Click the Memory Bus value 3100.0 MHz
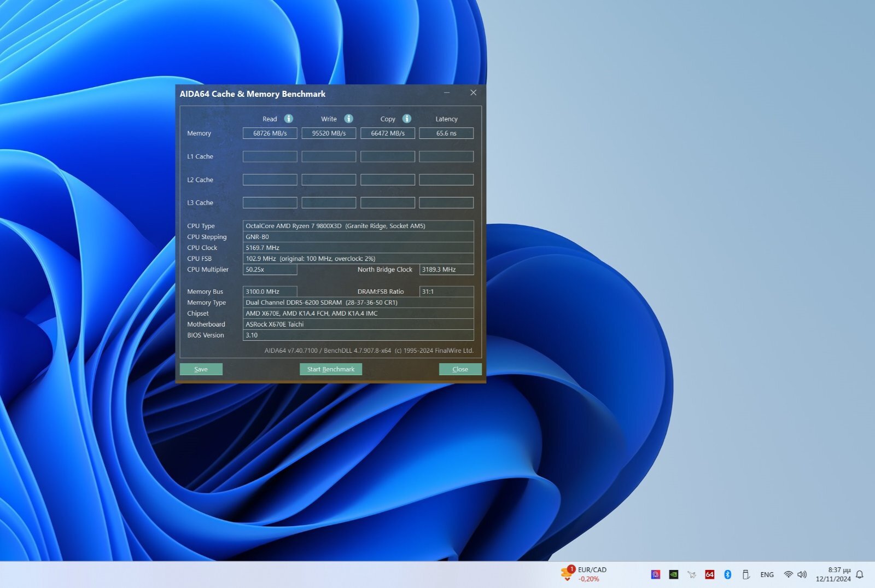875x588 pixels. 270,292
